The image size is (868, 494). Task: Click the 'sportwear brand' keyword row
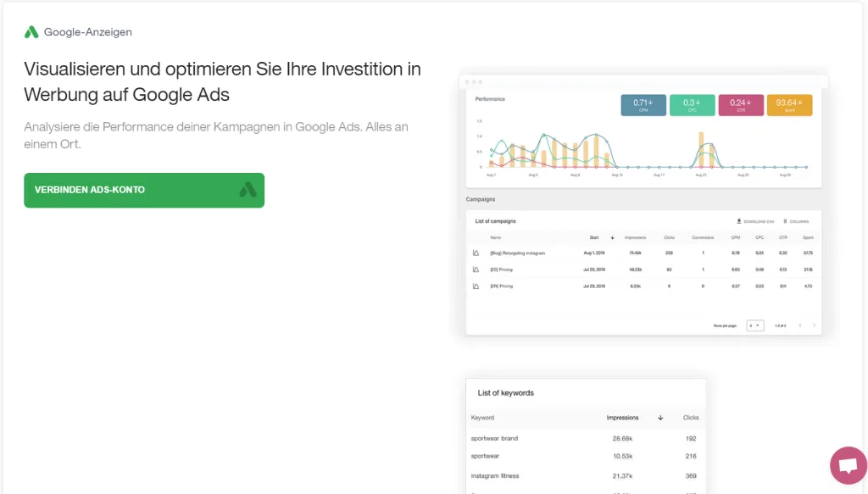494,438
